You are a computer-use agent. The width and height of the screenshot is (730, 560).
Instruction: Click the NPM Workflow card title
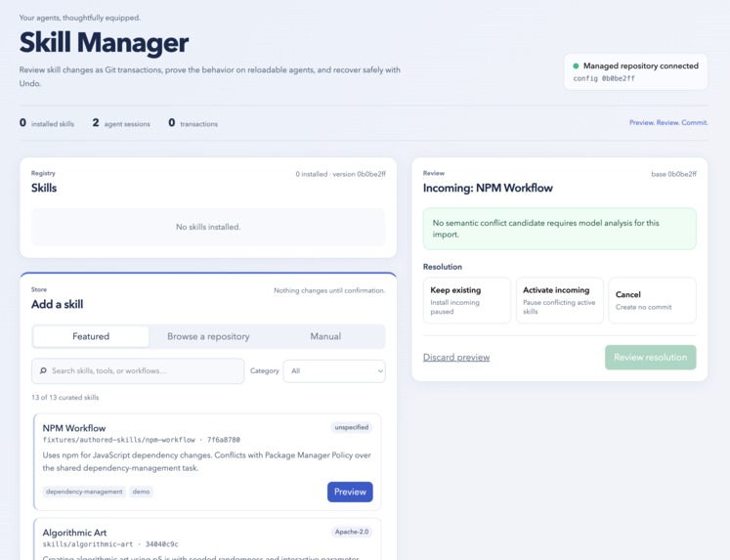pyautogui.click(x=74, y=428)
